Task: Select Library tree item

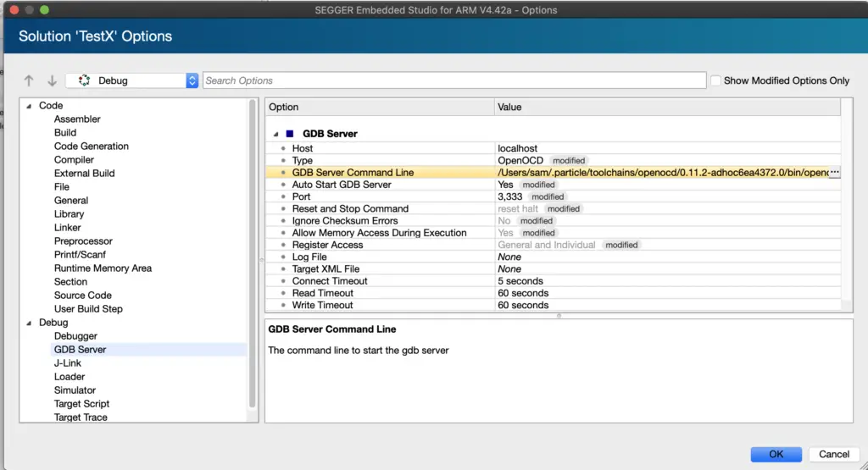Action: pos(69,214)
